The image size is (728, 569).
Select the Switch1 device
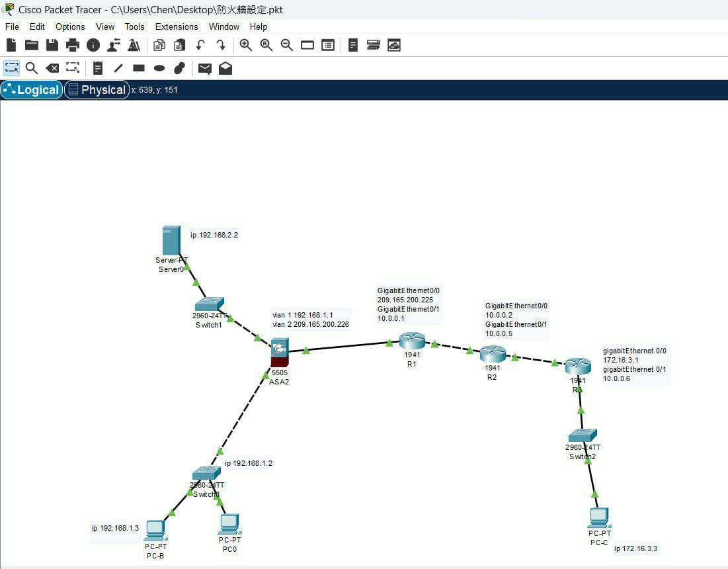pyautogui.click(x=210, y=304)
